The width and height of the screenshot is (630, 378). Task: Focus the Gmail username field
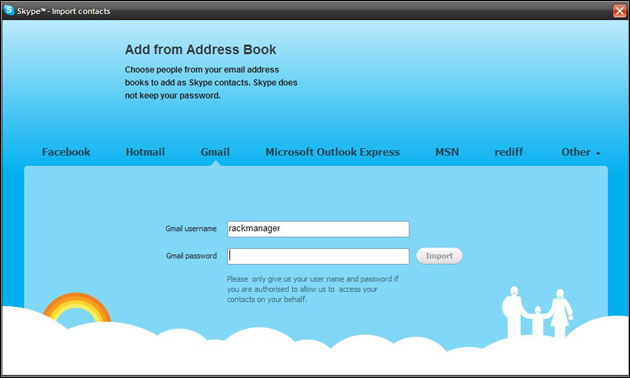click(x=318, y=229)
